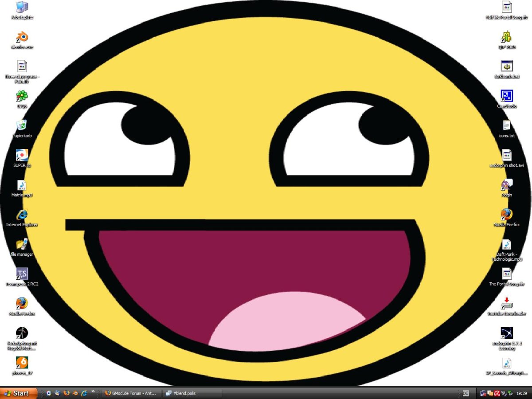Select the Arbeitsplatz computer icon
532x399 pixels.
click(x=22, y=8)
